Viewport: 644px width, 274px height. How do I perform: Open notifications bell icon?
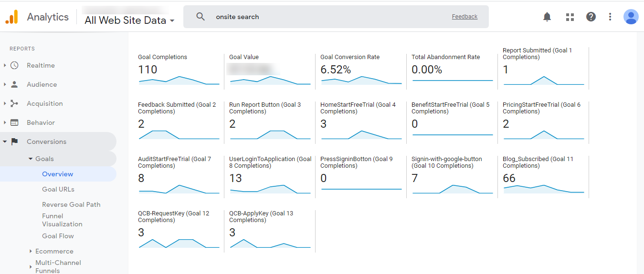(547, 17)
